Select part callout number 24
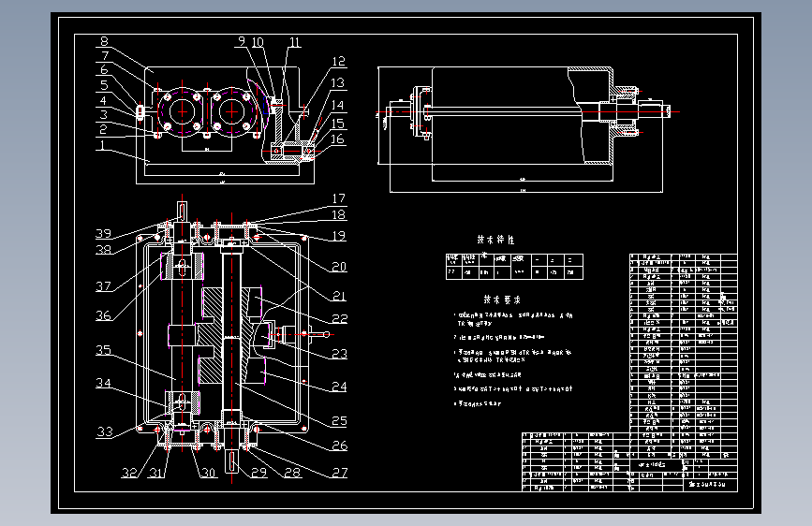 340,387
